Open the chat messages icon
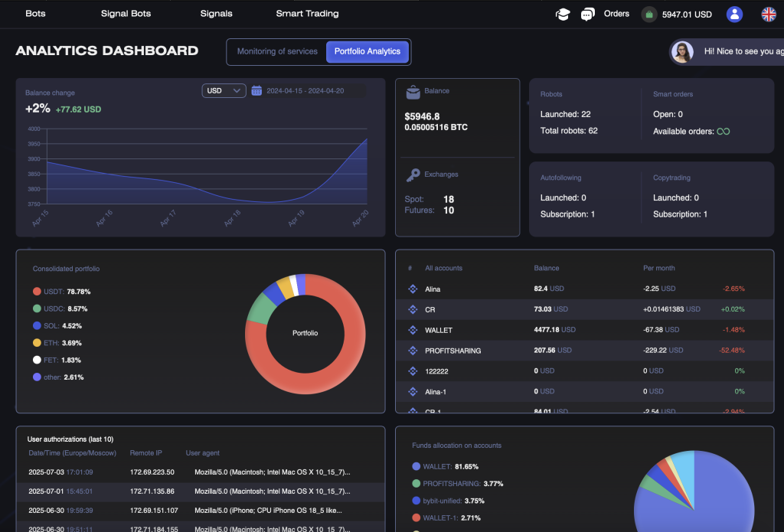The width and height of the screenshot is (784, 532). (x=587, y=14)
